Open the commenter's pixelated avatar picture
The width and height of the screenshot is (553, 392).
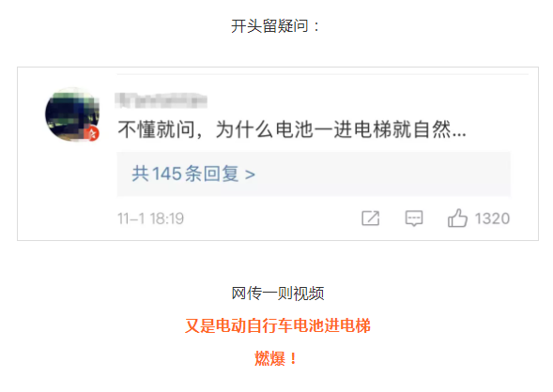coord(72,114)
